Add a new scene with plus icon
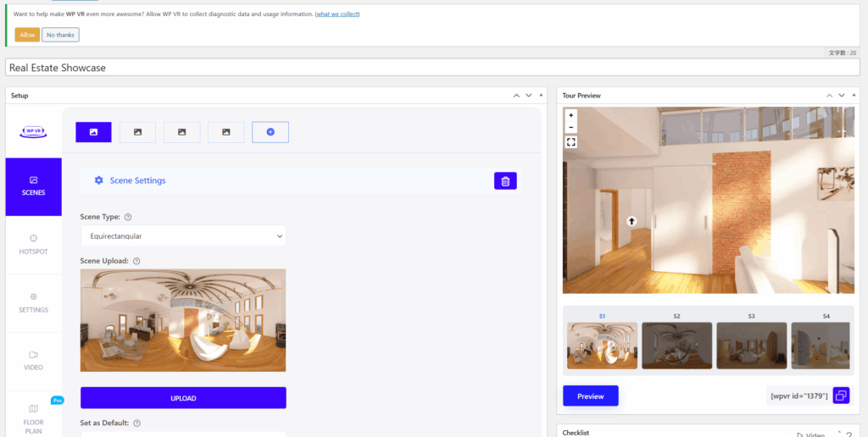Screen dimensions: 868x437 (x=270, y=132)
